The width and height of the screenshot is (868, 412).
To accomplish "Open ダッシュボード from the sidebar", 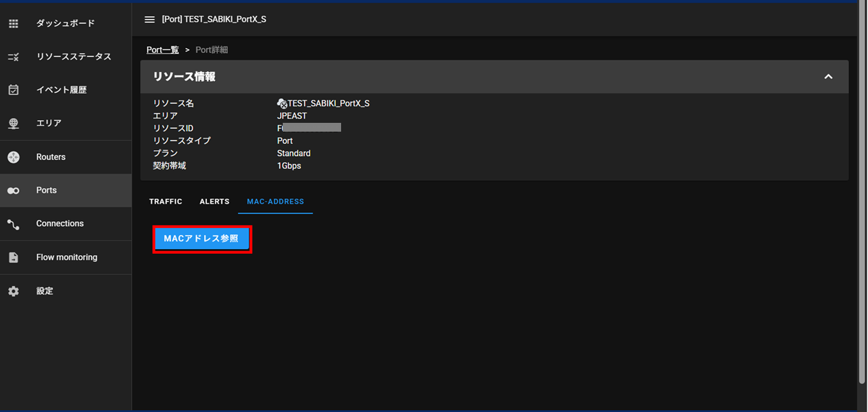I will point(65,24).
